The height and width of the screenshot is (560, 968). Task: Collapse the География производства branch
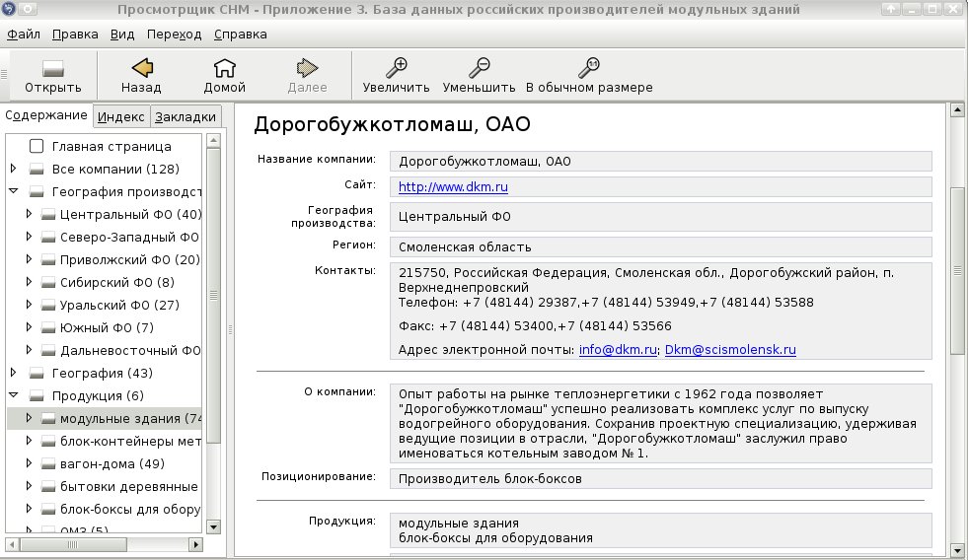coord(13,191)
